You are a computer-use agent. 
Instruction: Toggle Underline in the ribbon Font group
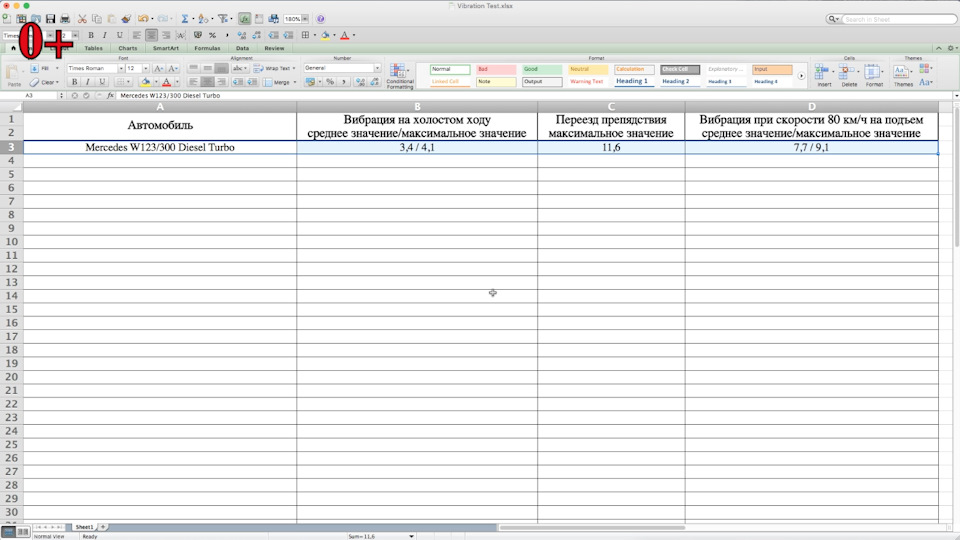pyautogui.click(x=102, y=81)
